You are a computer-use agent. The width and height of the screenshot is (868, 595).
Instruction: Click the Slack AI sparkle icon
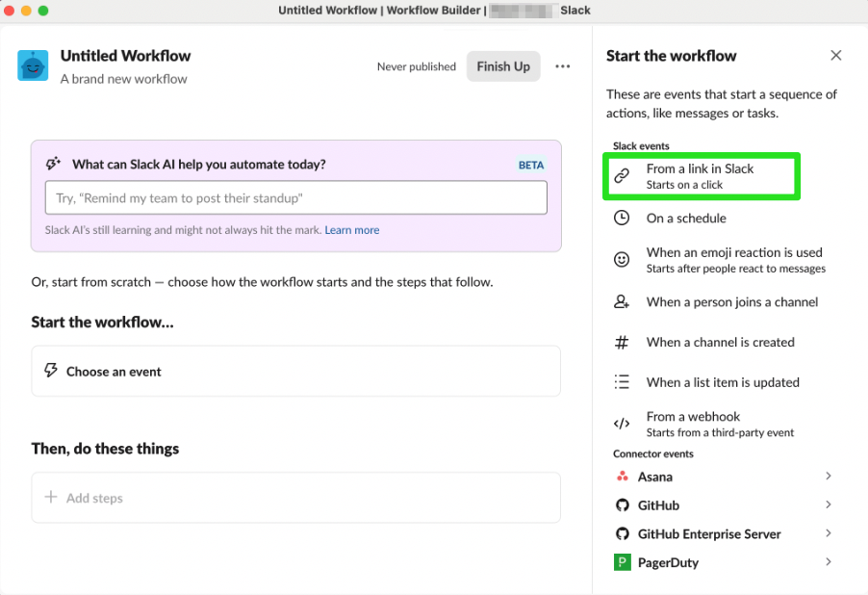tap(53, 164)
